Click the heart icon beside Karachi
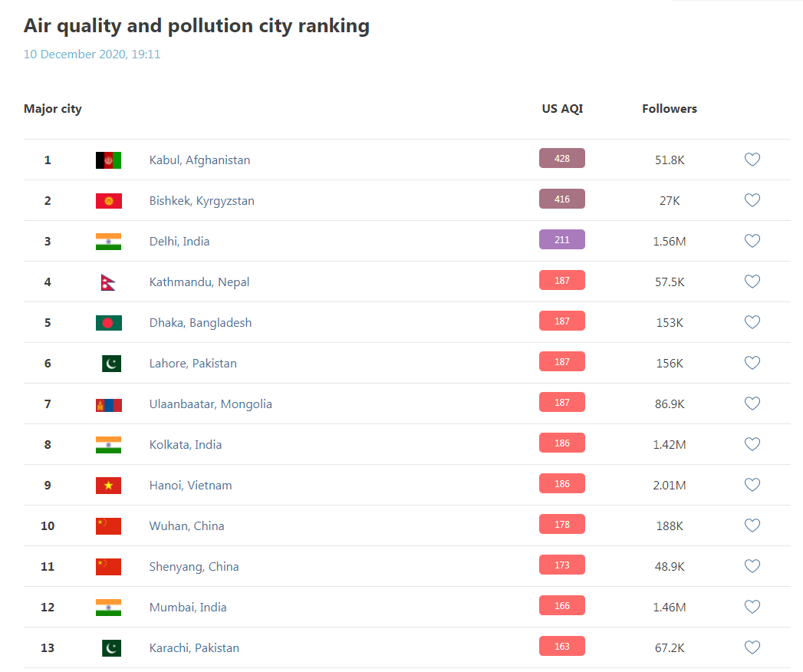 coord(752,647)
